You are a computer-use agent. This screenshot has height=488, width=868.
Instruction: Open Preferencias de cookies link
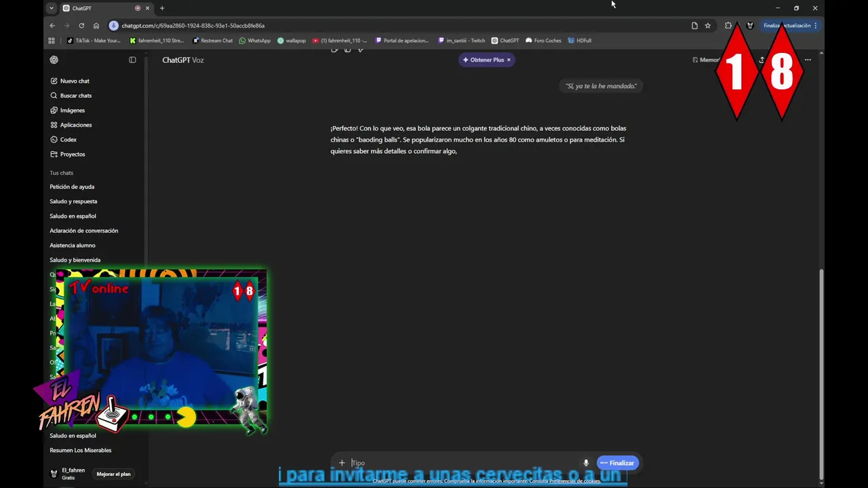pyautogui.click(x=574, y=481)
